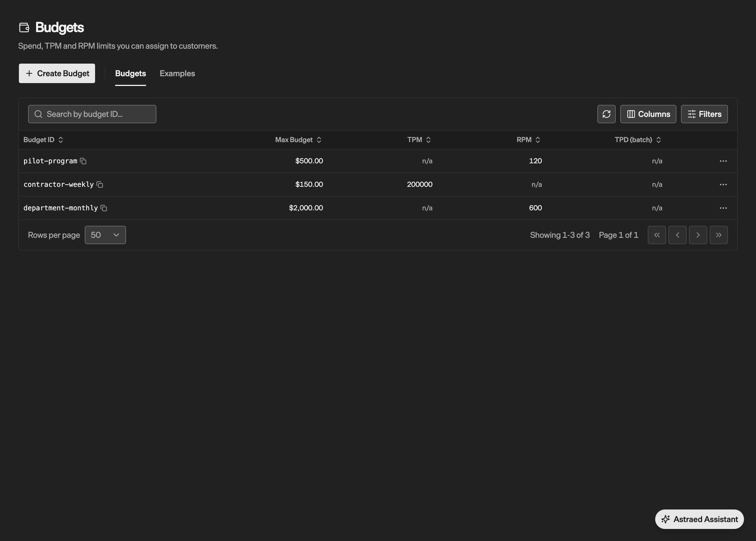
Task: Open actions menu for department-monthly row
Action: click(723, 208)
